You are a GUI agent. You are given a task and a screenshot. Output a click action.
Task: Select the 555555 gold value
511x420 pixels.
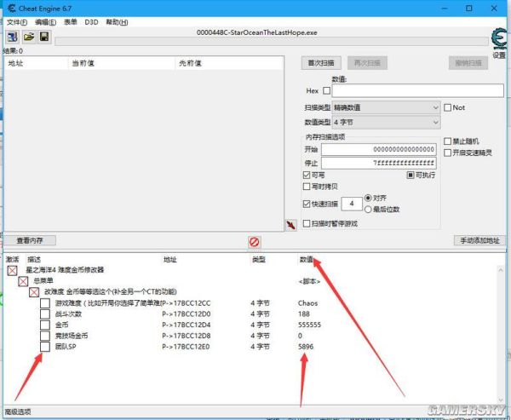click(309, 325)
